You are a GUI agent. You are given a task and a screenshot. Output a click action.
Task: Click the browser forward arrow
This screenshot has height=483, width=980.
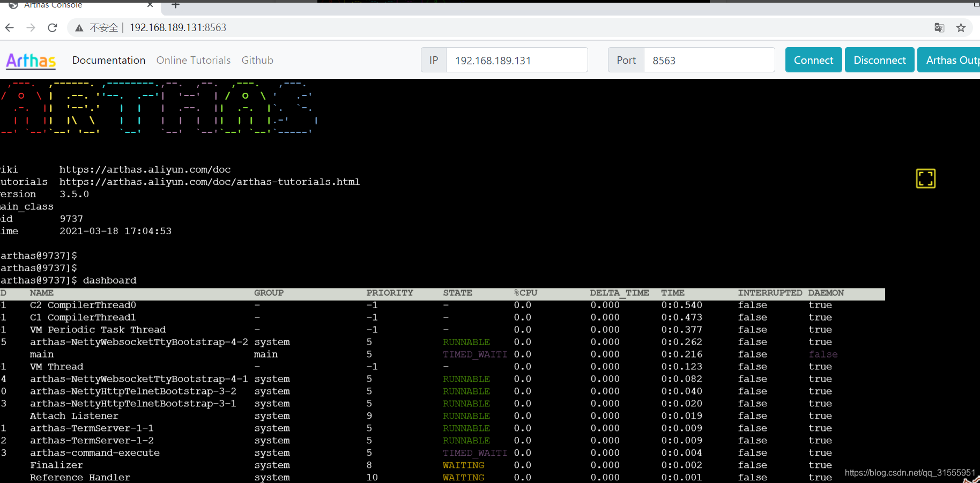click(x=31, y=27)
